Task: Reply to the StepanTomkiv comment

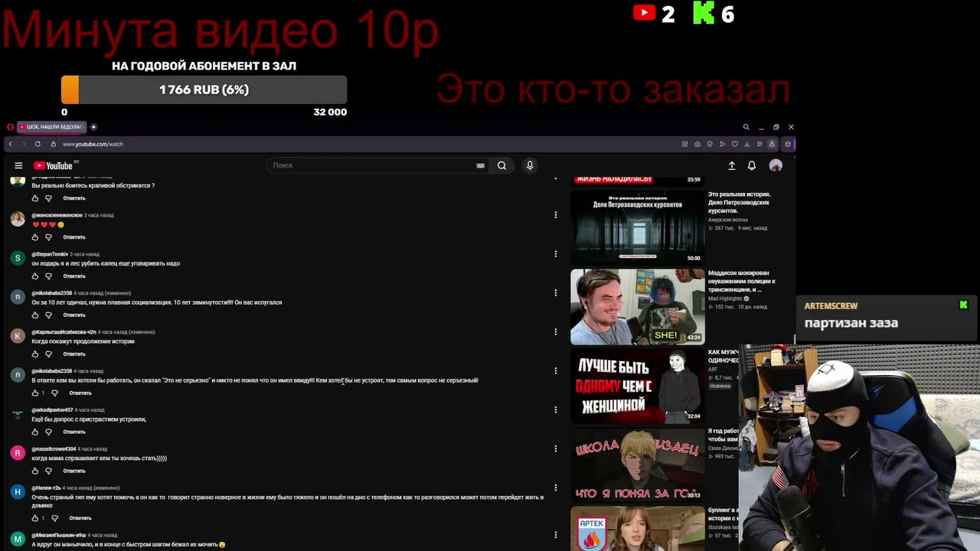Action: [x=74, y=276]
